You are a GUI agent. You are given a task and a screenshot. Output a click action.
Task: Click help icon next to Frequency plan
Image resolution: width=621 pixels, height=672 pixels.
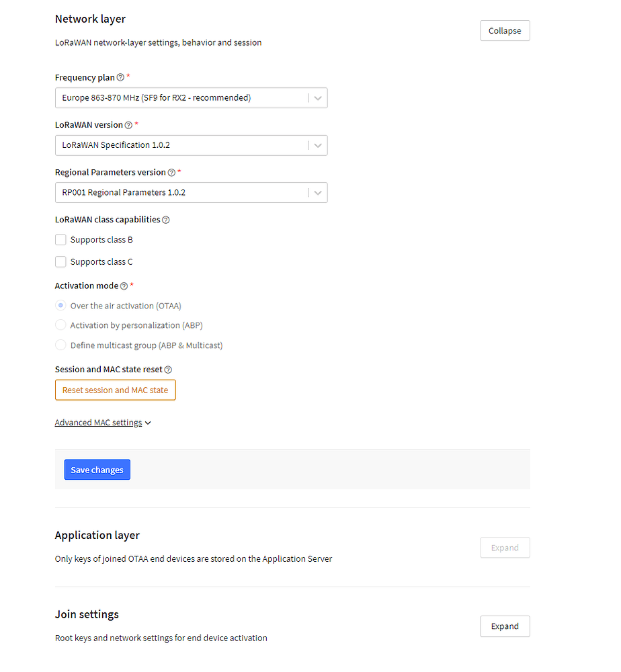click(120, 77)
